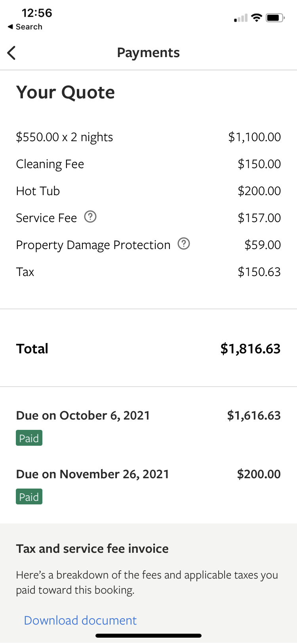Select the Hot Tub line item
This screenshot has width=297, height=644.
point(38,191)
